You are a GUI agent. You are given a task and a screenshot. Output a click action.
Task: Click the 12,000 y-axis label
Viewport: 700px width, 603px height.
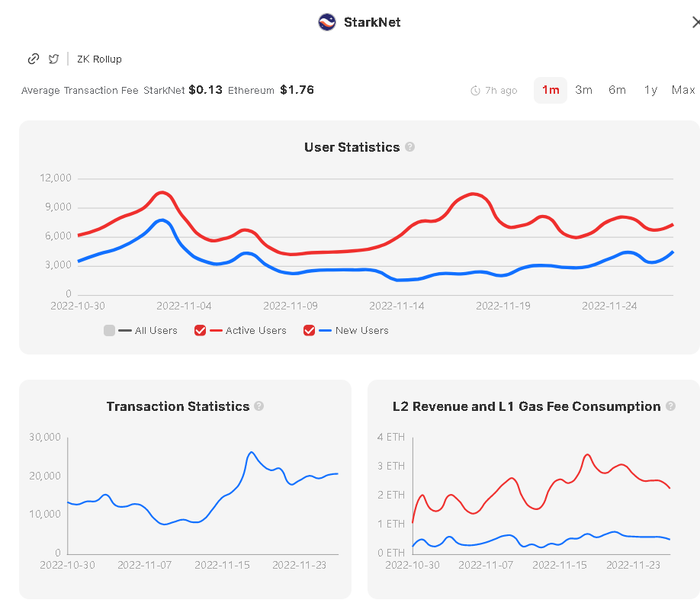point(56,178)
